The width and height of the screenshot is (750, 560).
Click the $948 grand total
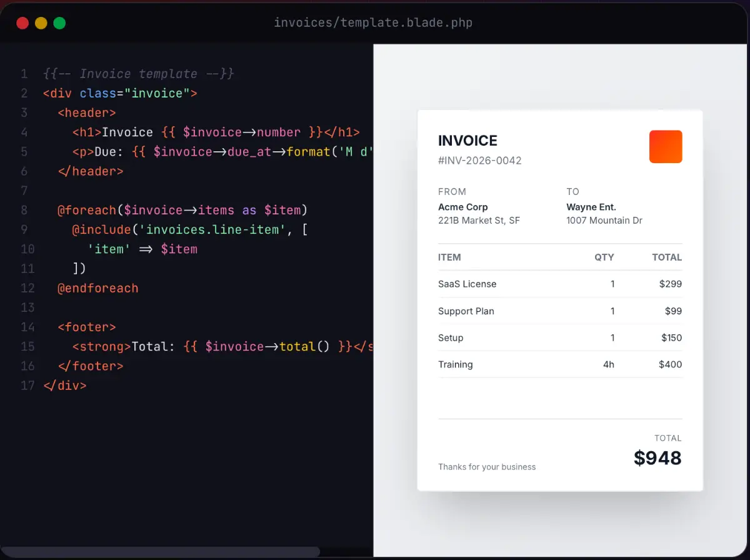(657, 458)
